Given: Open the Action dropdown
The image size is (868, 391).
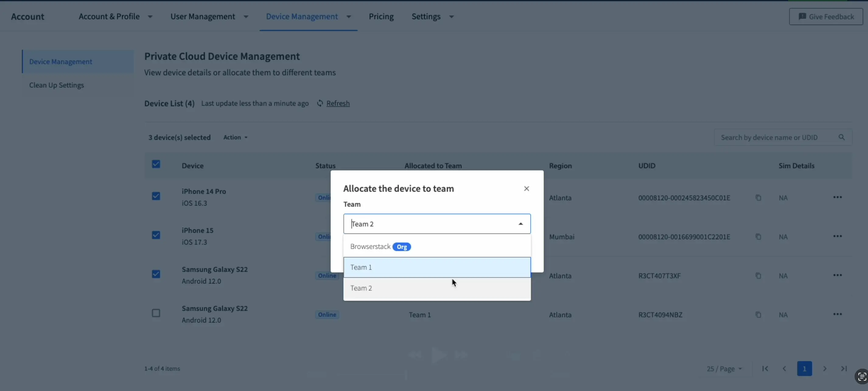Looking at the screenshot, I should point(235,137).
